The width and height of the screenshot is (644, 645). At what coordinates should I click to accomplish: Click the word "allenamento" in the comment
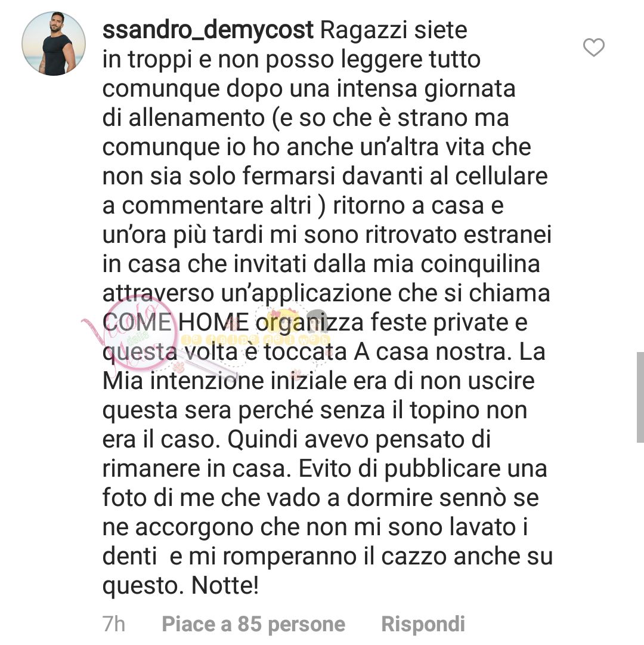196,118
